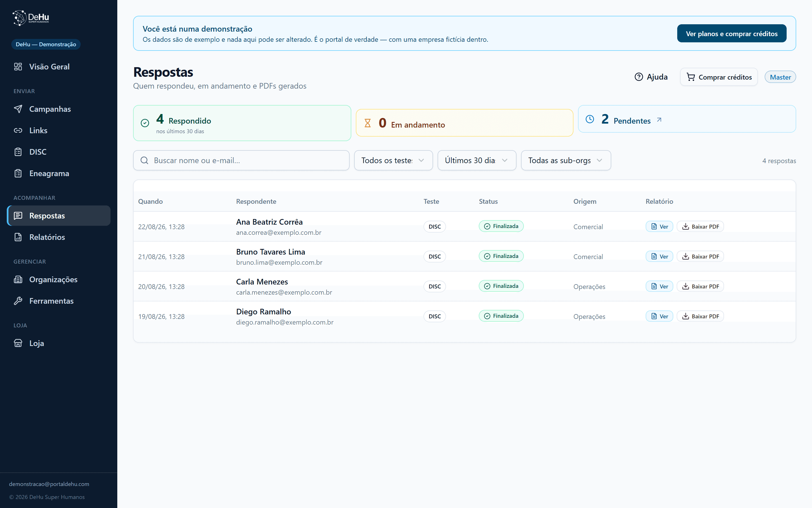812x508 pixels.
Task: Click the Origem column header
Action: [585, 201]
